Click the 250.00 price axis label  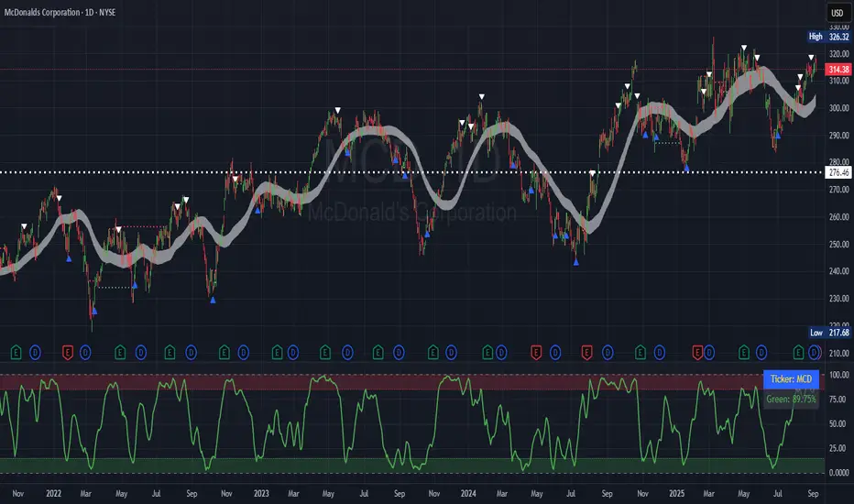tap(838, 244)
